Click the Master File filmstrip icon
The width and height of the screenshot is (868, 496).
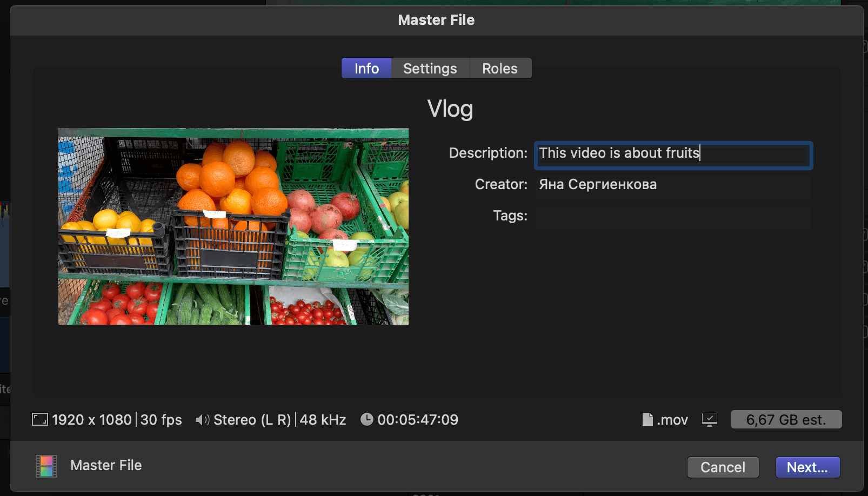(46, 466)
